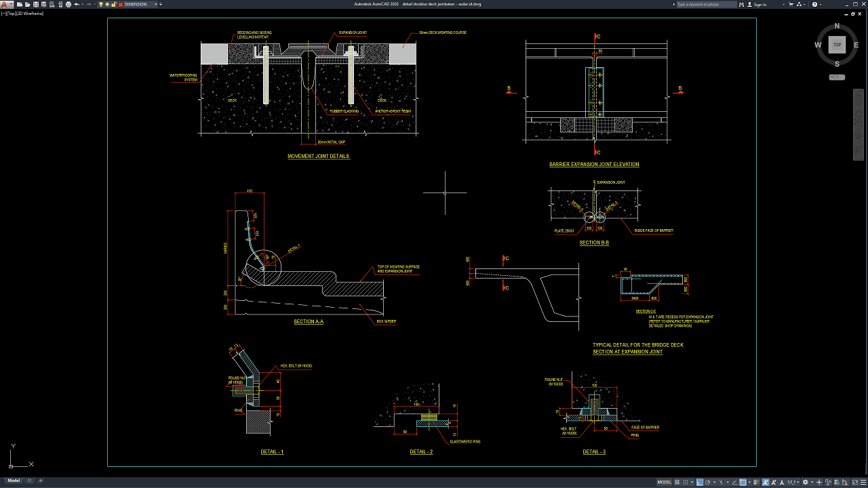Open the AutoCAD application menu logo
868x488 pixels.
tap(5, 4)
